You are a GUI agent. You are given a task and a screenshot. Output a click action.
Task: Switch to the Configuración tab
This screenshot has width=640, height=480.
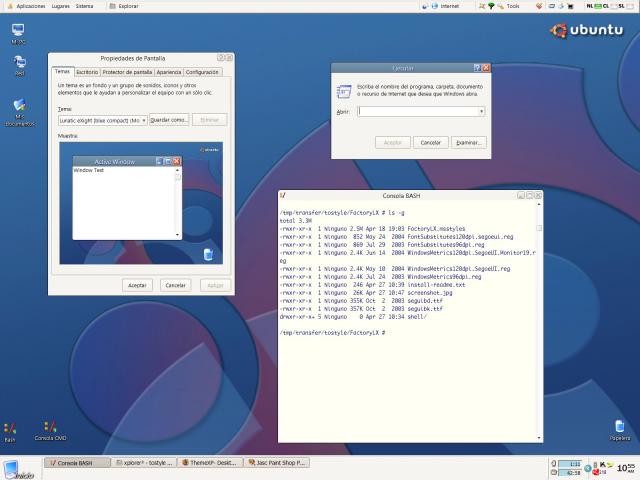pos(202,72)
